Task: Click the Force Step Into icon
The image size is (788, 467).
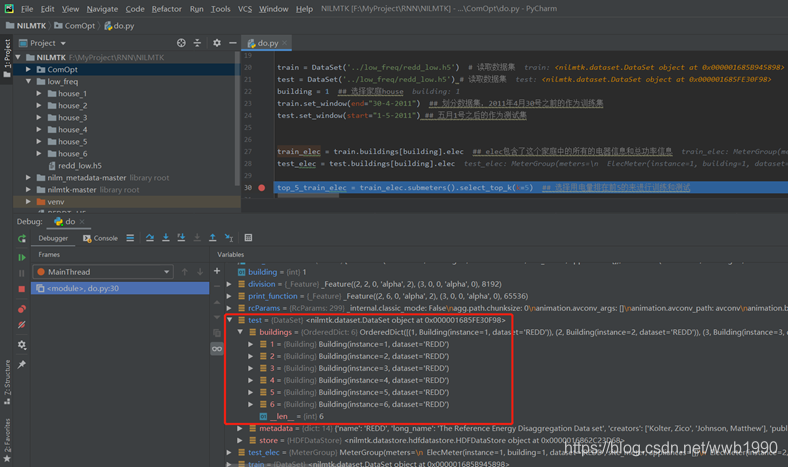Action: click(x=197, y=238)
